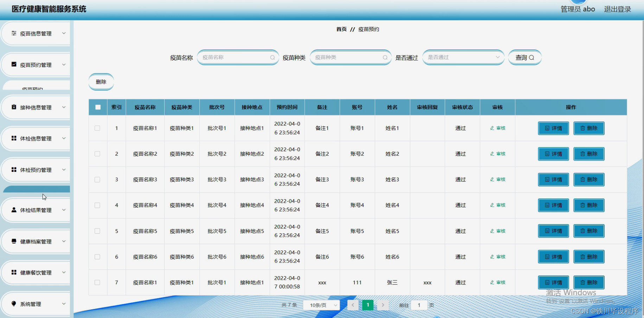This screenshot has width=644, height=318.
Task: Open the 接种信息管理 menu item
Action: click(x=36, y=108)
